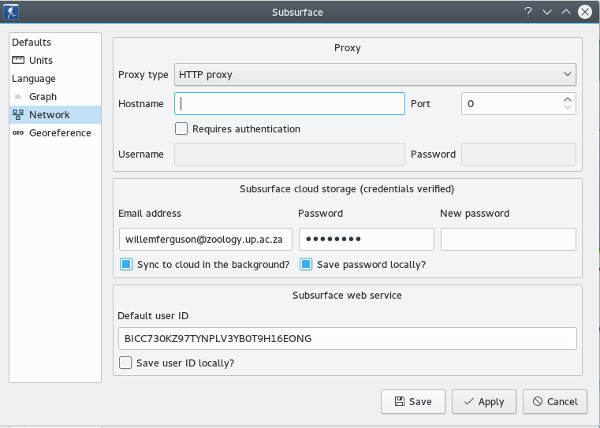Toggle Sync to cloud in the background
600x428 pixels.
[x=126, y=264]
